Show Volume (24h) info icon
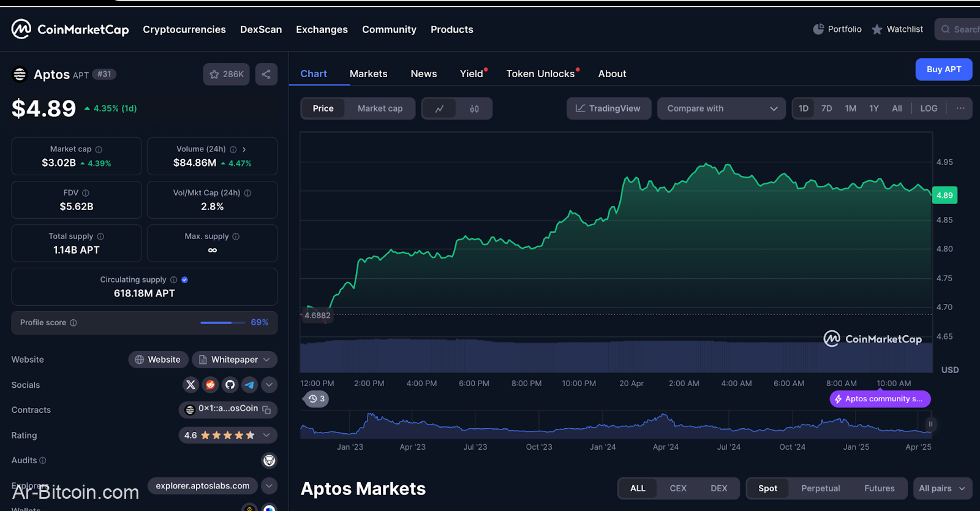The image size is (980, 511). coord(233,150)
